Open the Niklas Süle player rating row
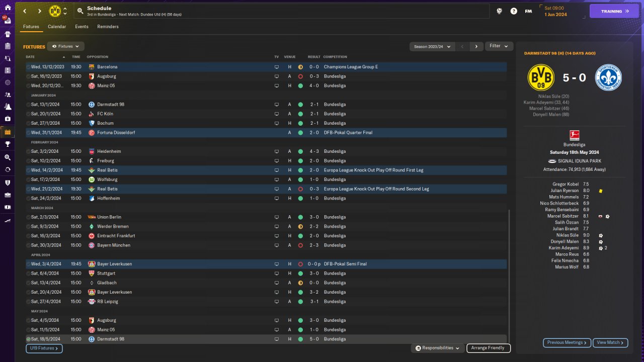The width and height of the screenshot is (644, 362). 574,235
